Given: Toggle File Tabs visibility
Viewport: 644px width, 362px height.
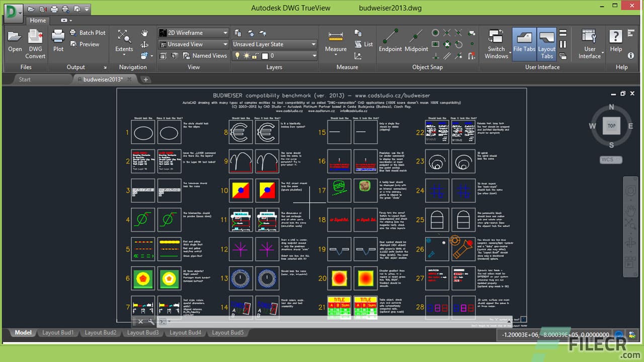Looking at the screenshot, I should [524, 43].
